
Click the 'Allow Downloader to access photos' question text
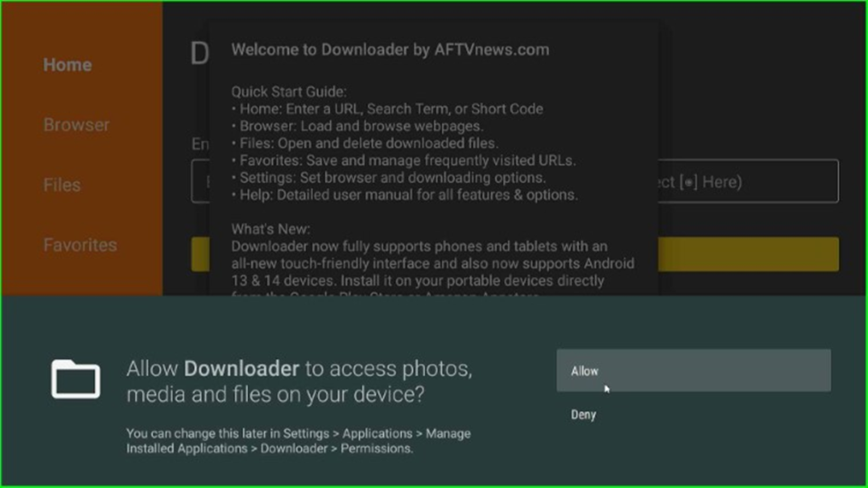click(299, 381)
